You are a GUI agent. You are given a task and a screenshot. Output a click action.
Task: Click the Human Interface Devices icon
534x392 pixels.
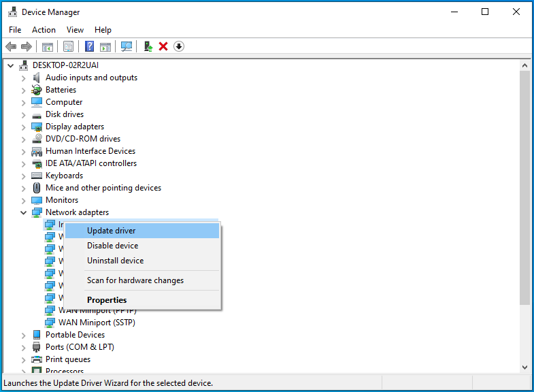[x=37, y=151]
